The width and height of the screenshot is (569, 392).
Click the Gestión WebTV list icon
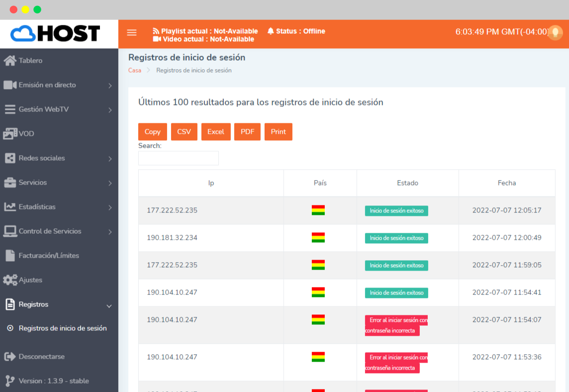(10, 109)
